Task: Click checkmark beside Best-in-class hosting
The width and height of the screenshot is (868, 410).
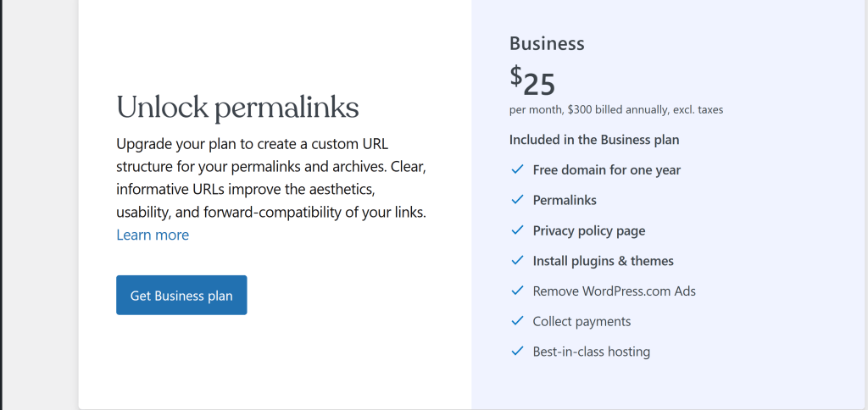Action: [517, 352]
